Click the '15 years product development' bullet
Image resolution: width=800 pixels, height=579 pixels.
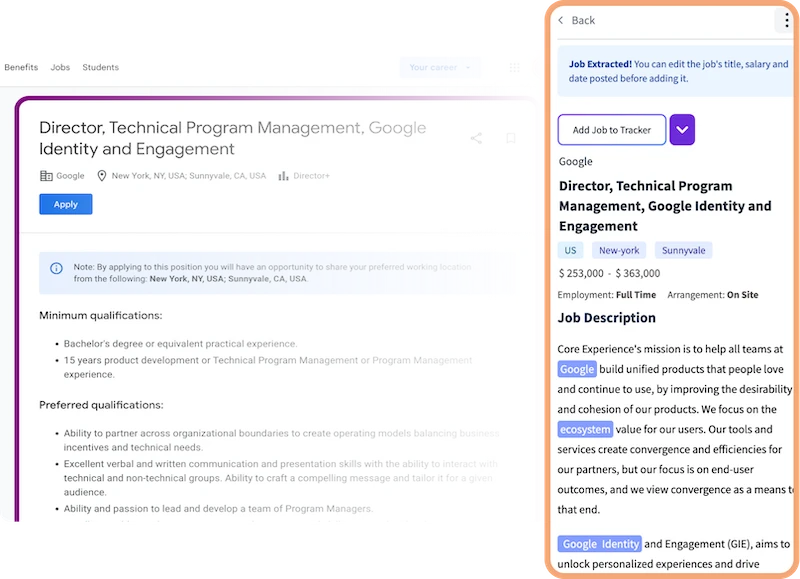(268, 367)
